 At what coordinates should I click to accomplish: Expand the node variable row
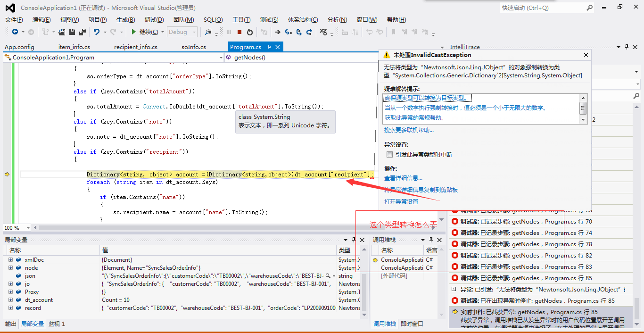[10, 268]
